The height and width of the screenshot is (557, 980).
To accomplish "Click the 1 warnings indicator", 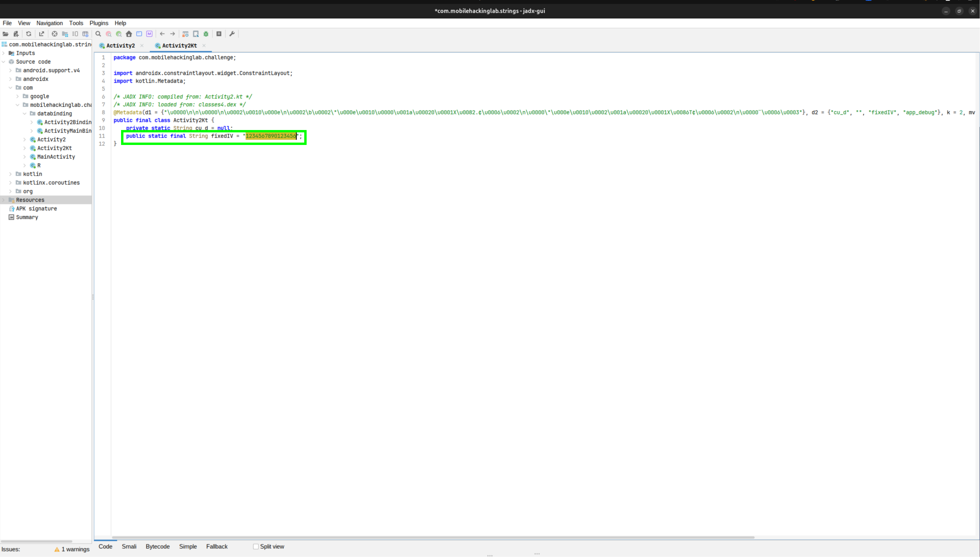I will tap(72, 550).
